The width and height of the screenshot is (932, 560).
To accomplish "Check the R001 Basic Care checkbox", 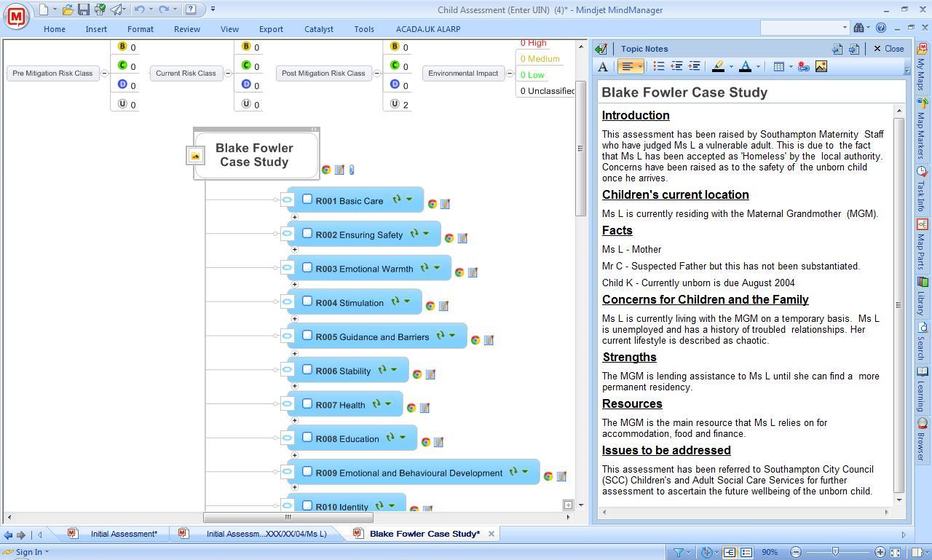I will (307, 199).
